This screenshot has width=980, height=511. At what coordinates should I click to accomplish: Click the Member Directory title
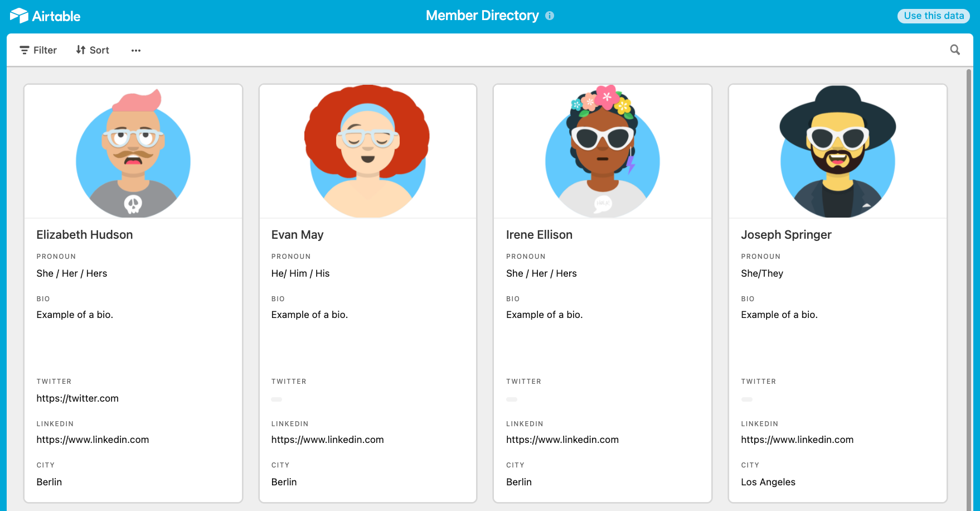coord(482,16)
